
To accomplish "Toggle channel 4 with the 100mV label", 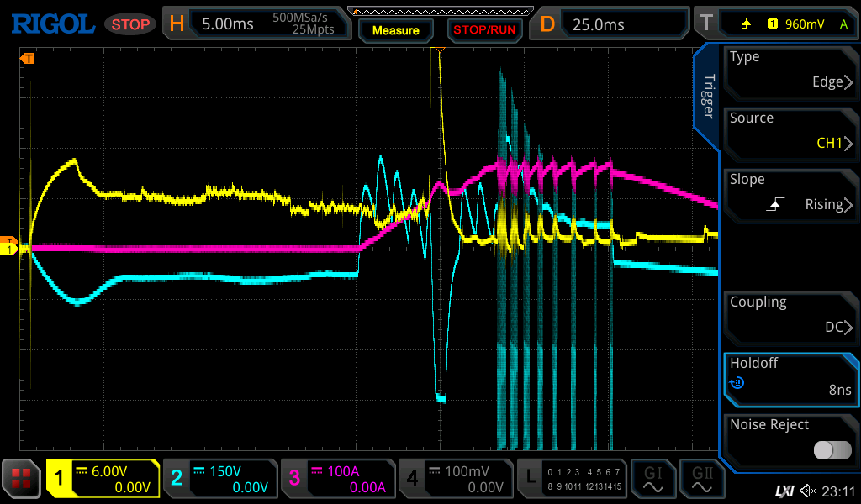I will point(454,480).
